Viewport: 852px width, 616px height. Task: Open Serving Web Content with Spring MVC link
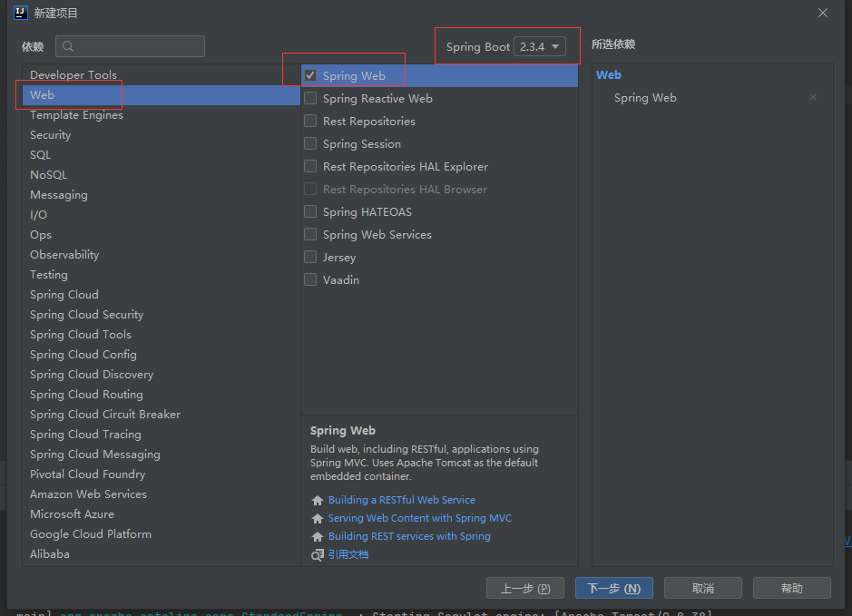point(419,518)
